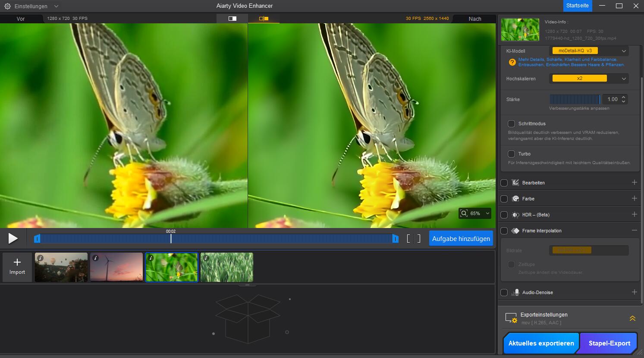Screen dimensions: 644x358
Task: Click the play button
Action: [x=13, y=238]
